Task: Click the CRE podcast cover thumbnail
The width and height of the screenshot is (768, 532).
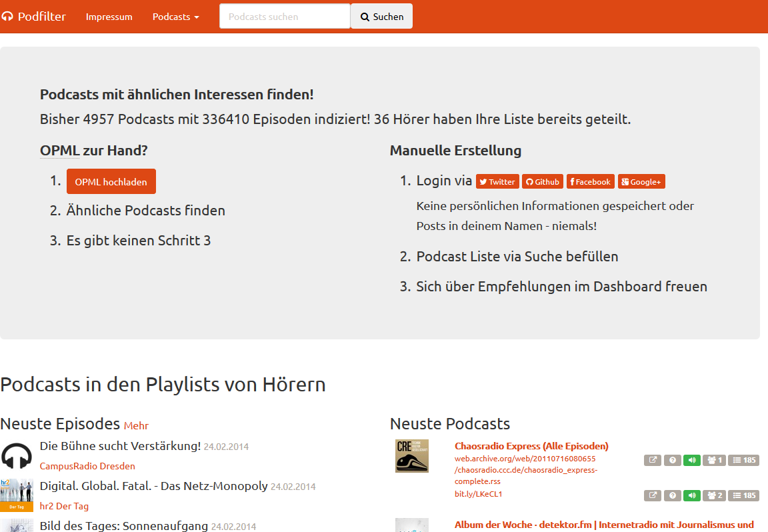Action: coord(412,456)
